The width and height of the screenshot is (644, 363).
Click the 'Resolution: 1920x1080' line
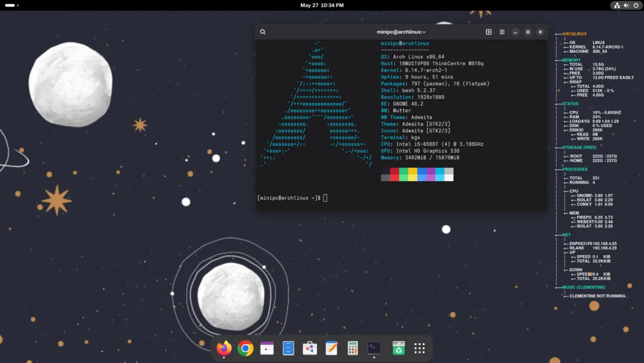(x=412, y=97)
